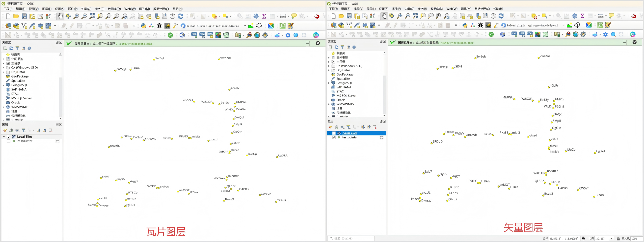Image resolution: width=644 pixels, height=242 pixels.
Task: Click Save Project icon in left window
Action: (24, 16)
